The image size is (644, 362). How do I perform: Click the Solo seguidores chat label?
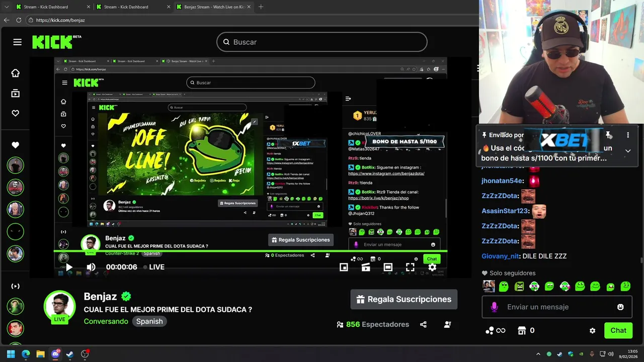click(512, 273)
